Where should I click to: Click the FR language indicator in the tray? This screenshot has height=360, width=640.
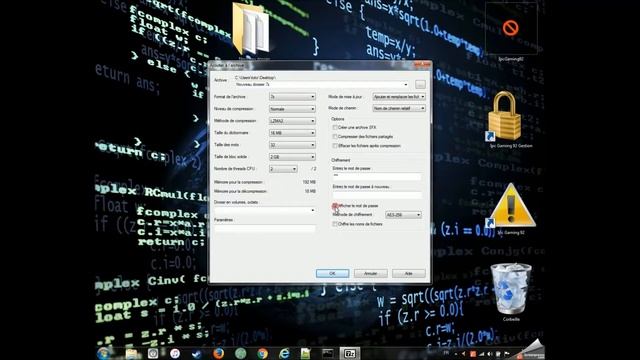click(x=447, y=353)
